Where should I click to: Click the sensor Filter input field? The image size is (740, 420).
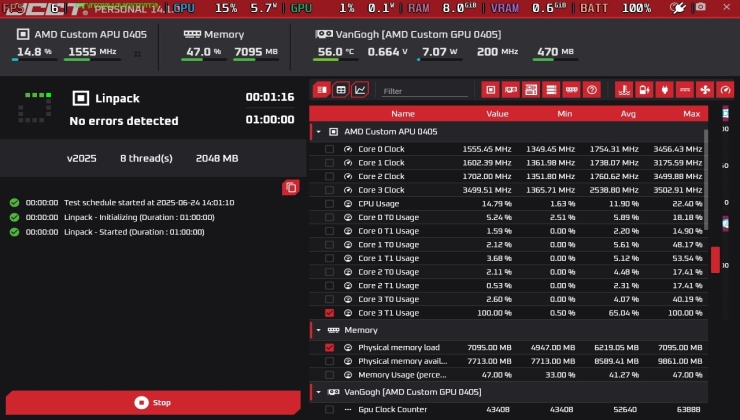(423, 91)
